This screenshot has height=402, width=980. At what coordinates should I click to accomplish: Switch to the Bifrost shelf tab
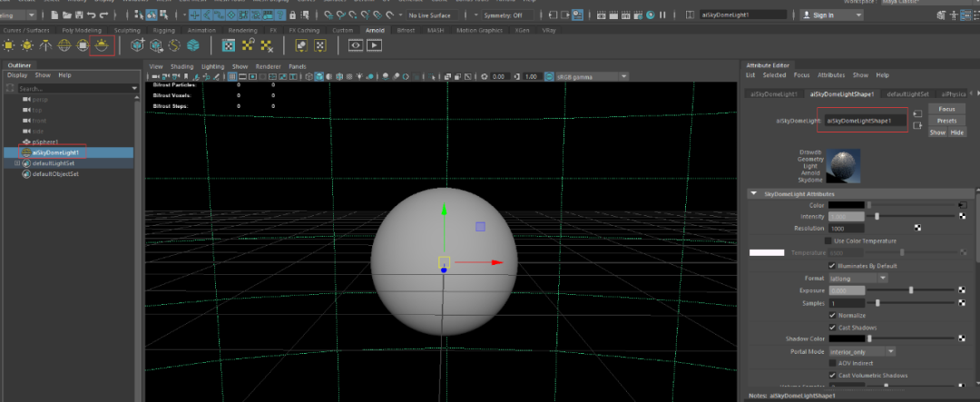pos(406,30)
